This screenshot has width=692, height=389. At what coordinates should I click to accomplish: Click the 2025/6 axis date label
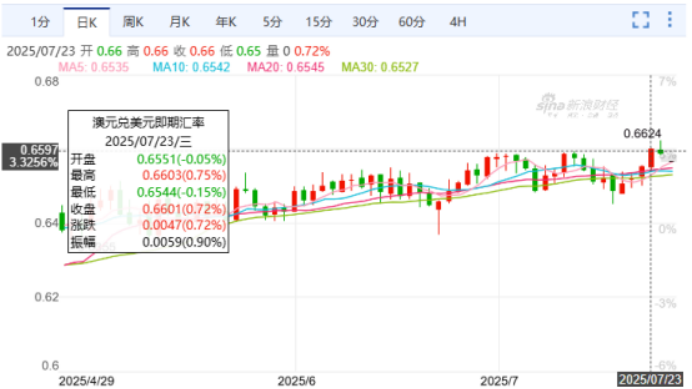coord(296,381)
